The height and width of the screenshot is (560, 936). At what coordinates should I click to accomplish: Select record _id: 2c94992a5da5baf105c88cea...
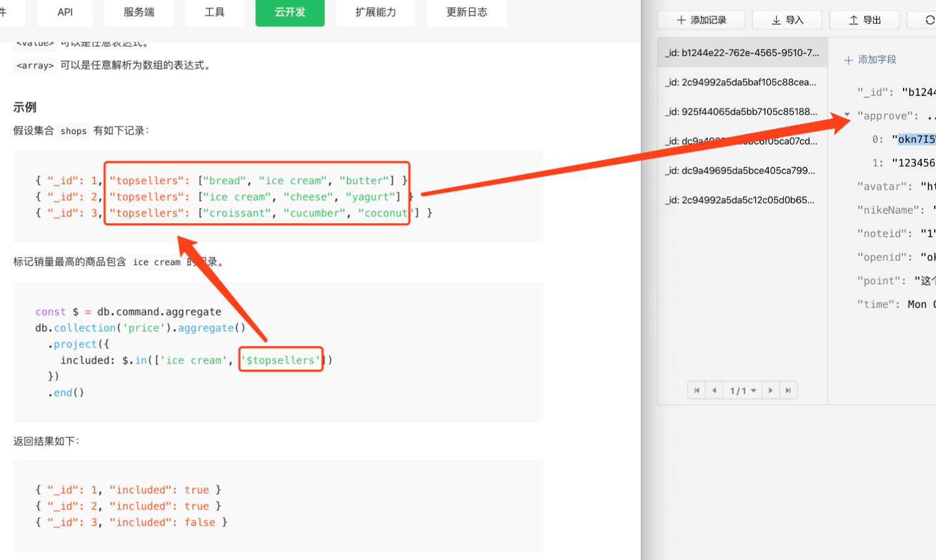743,82
